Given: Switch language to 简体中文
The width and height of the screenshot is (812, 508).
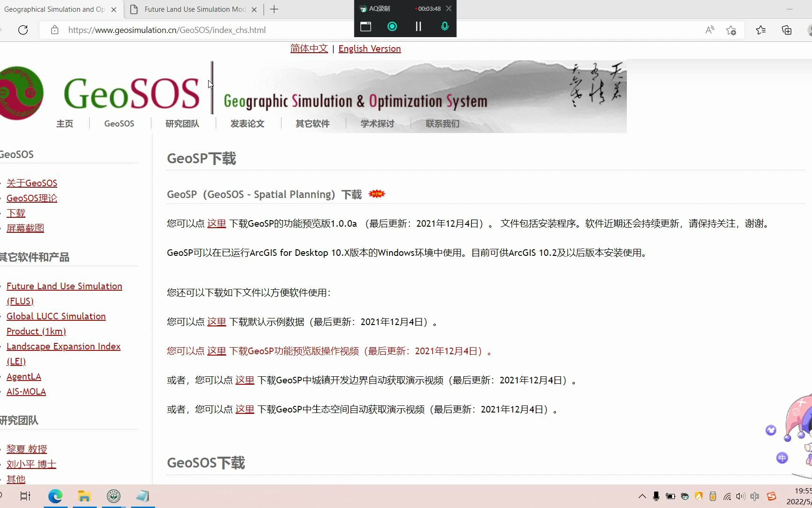Looking at the screenshot, I should pos(309,48).
